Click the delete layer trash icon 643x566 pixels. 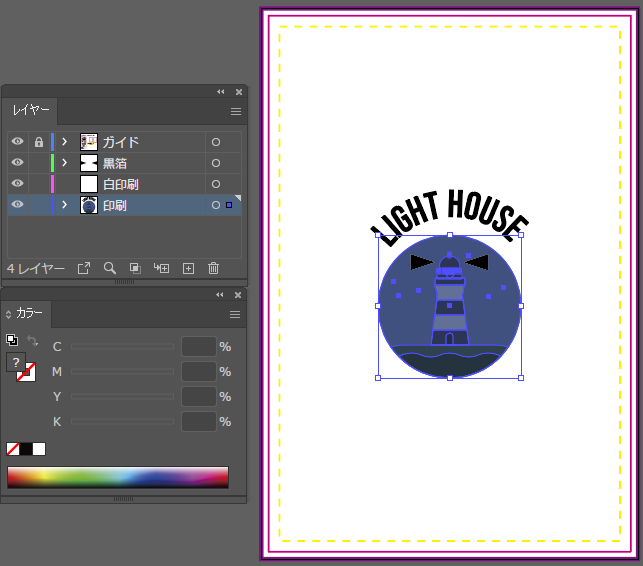pyautogui.click(x=213, y=268)
